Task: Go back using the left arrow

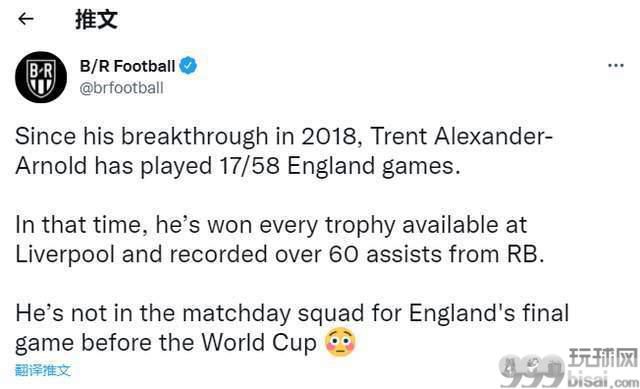Action: (x=26, y=19)
